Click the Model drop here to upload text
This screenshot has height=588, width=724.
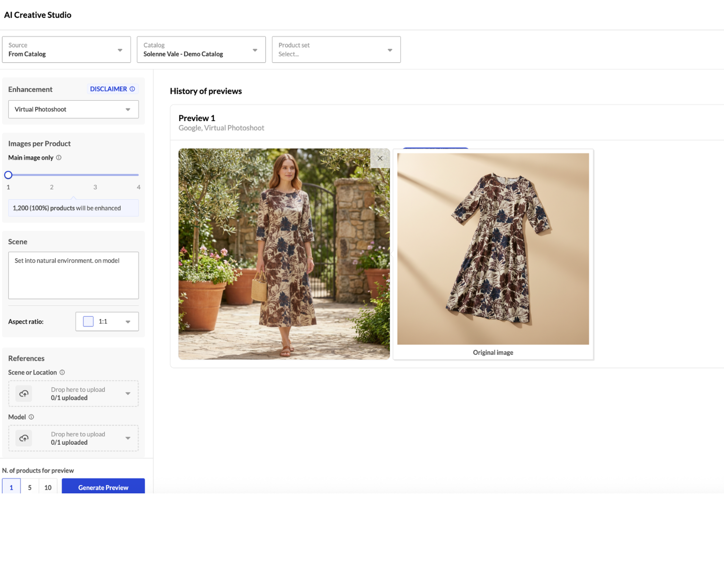pos(78,434)
